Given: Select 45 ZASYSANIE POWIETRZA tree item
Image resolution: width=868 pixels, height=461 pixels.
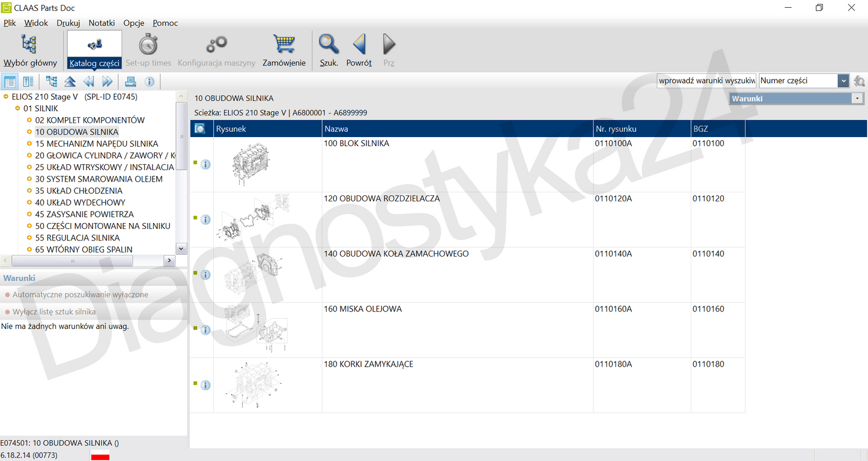Looking at the screenshot, I should click(x=84, y=214).
